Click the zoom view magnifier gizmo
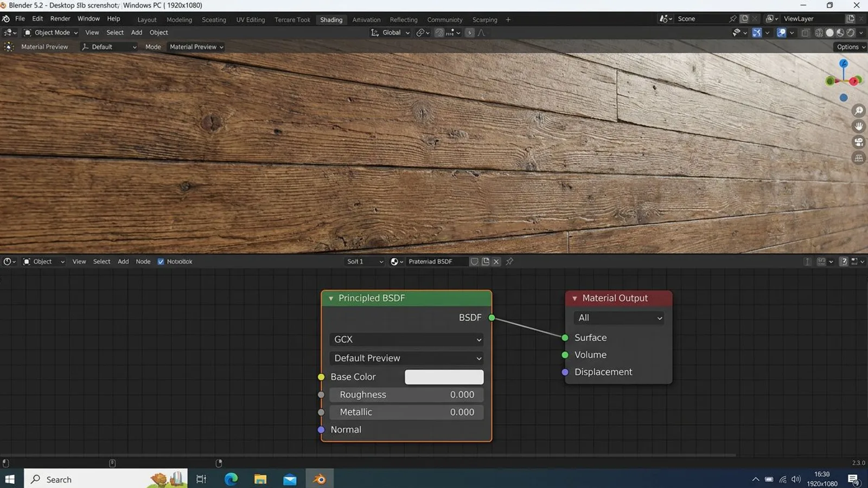Screen dimensions: 868x488 point(859,111)
